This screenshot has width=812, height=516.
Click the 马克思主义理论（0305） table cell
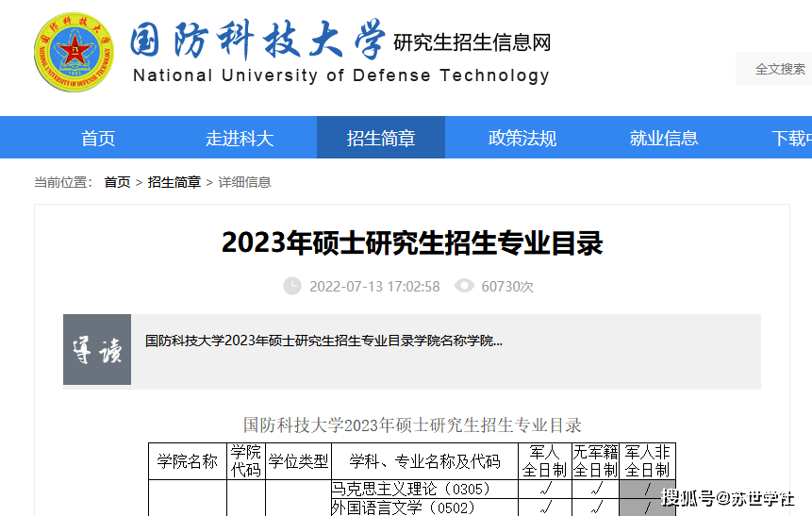point(424,489)
